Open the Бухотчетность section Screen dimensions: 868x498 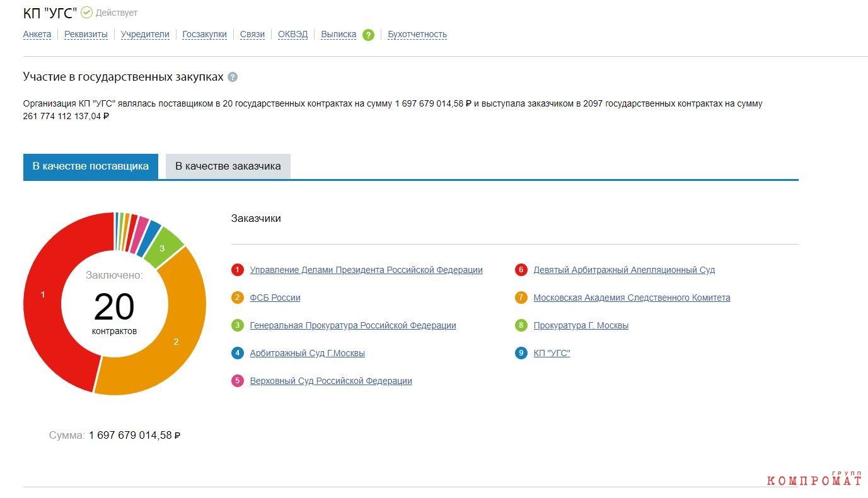tap(417, 35)
